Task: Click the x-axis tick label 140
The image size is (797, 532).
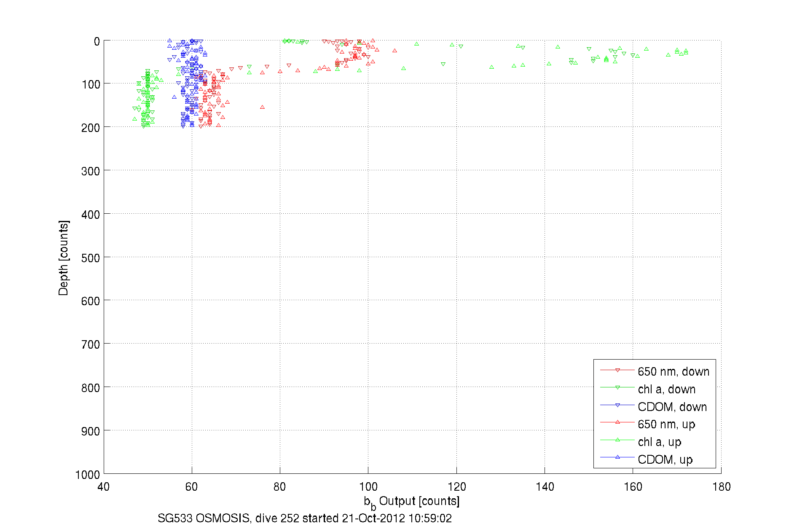Action: click(545, 487)
